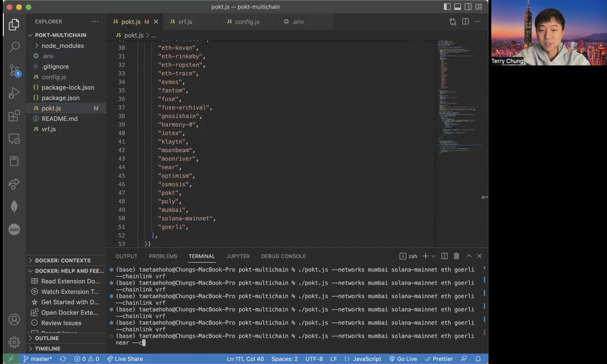Open Review Issues docker help item
The width and height of the screenshot is (607, 364).
[66, 323]
